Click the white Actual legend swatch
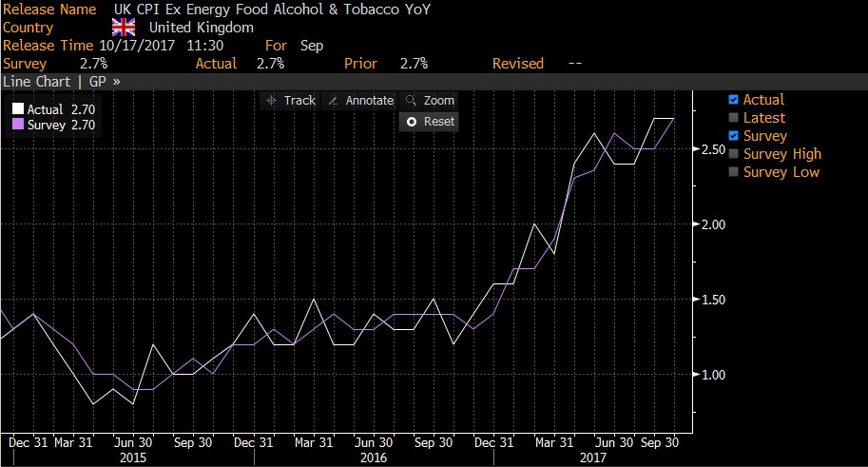The height and width of the screenshot is (467, 868). pyautogui.click(x=18, y=110)
